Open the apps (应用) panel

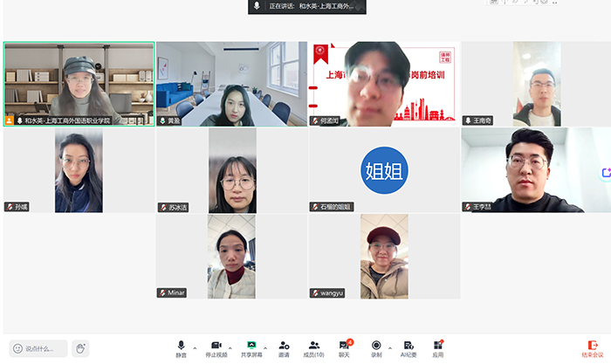(437, 347)
